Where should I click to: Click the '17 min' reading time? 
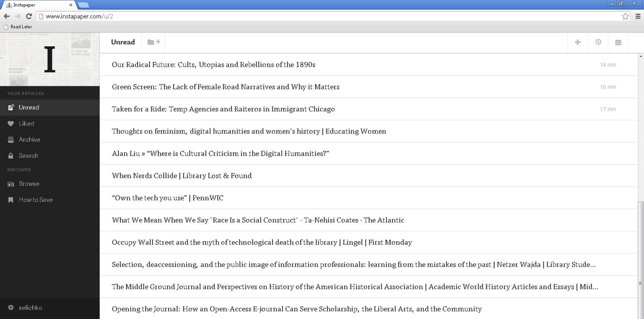click(x=608, y=109)
